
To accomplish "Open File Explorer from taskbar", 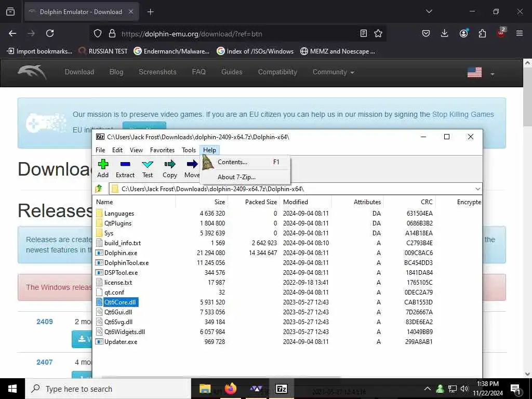I will click(205, 389).
